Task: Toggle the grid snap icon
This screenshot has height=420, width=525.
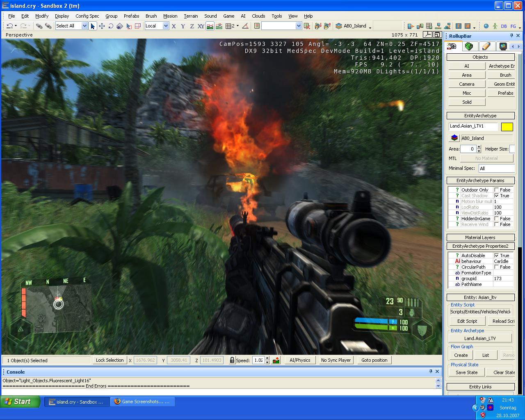Action: click(x=230, y=26)
